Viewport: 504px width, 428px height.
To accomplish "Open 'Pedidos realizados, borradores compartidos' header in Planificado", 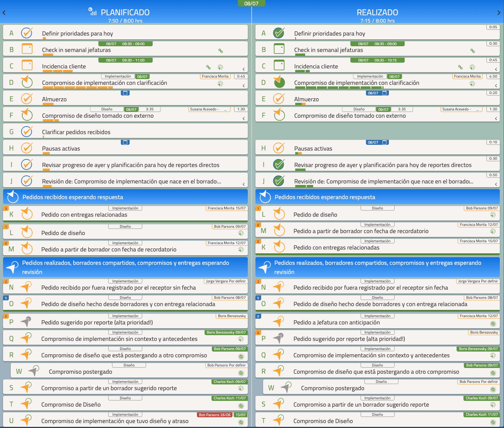I will [125, 267].
